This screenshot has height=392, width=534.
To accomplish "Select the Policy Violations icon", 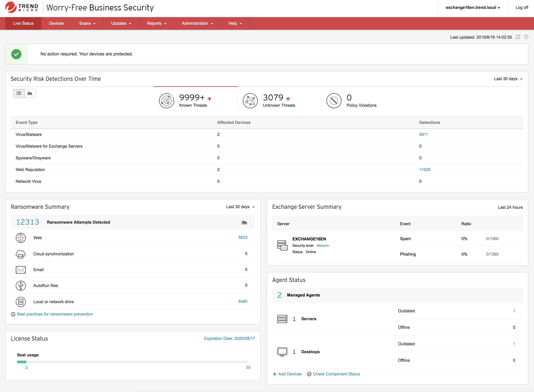I will pyautogui.click(x=334, y=101).
